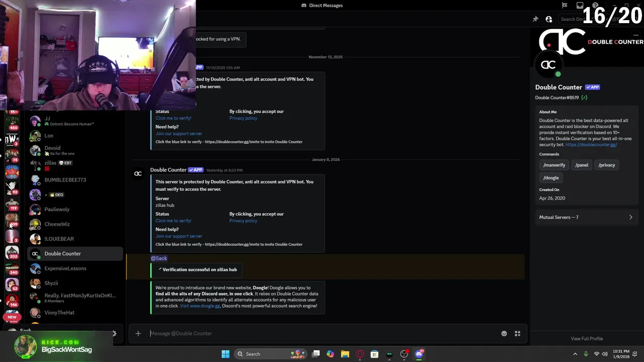
Task: Open doublecounter.gg link in About Me
Action: click(x=591, y=145)
